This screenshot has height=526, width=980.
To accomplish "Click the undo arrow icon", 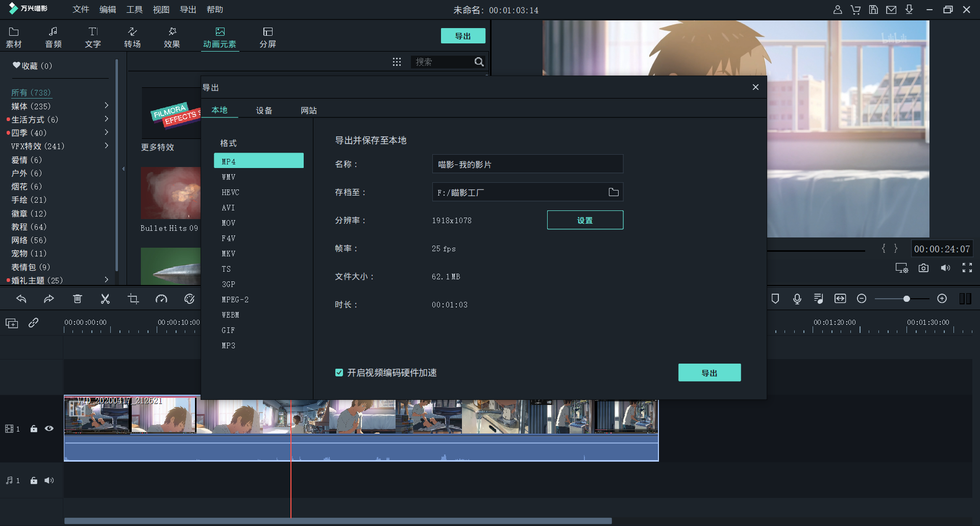I will click(21, 299).
